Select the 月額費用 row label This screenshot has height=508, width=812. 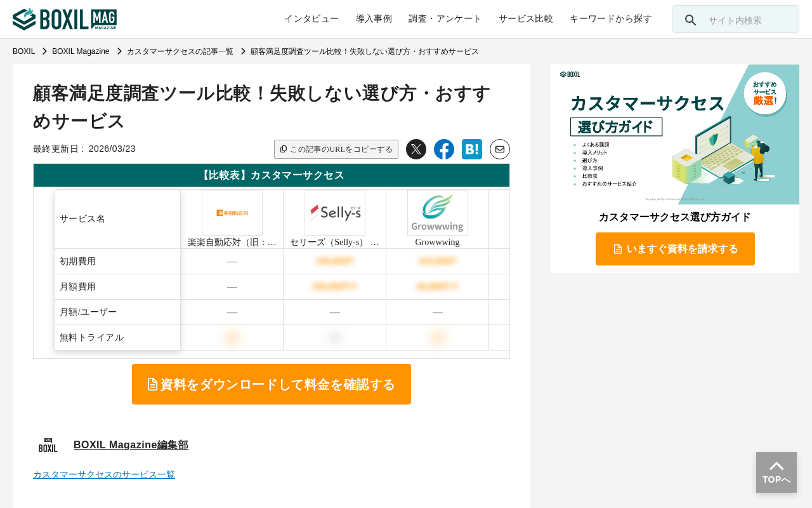[x=117, y=286]
